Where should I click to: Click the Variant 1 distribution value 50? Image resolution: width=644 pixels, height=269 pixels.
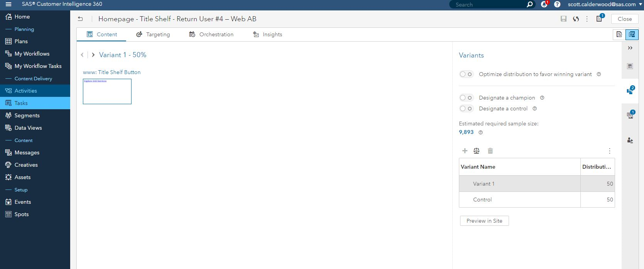click(610, 184)
